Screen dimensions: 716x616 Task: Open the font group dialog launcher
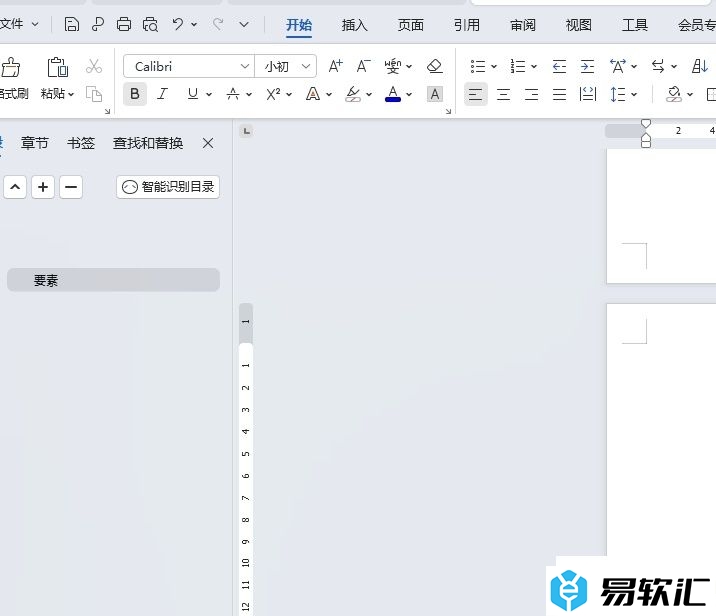click(448, 111)
